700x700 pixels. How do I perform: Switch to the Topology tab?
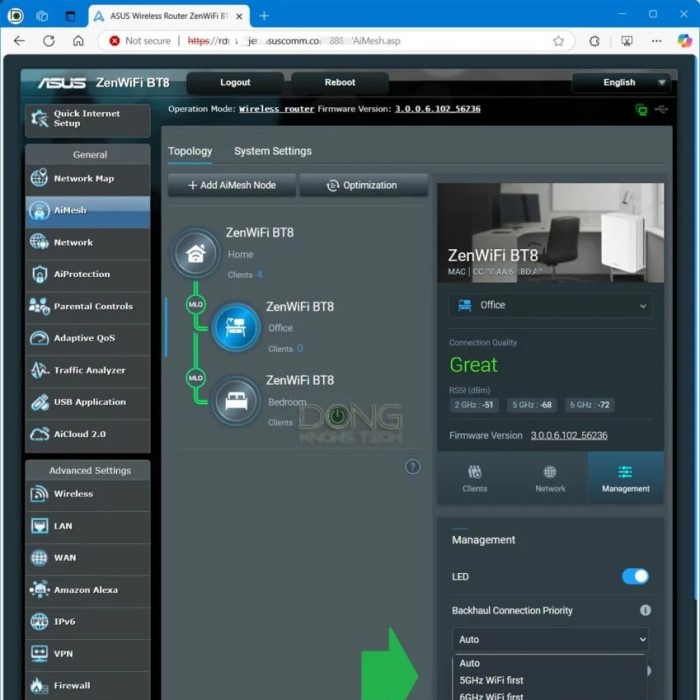pos(190,151)
